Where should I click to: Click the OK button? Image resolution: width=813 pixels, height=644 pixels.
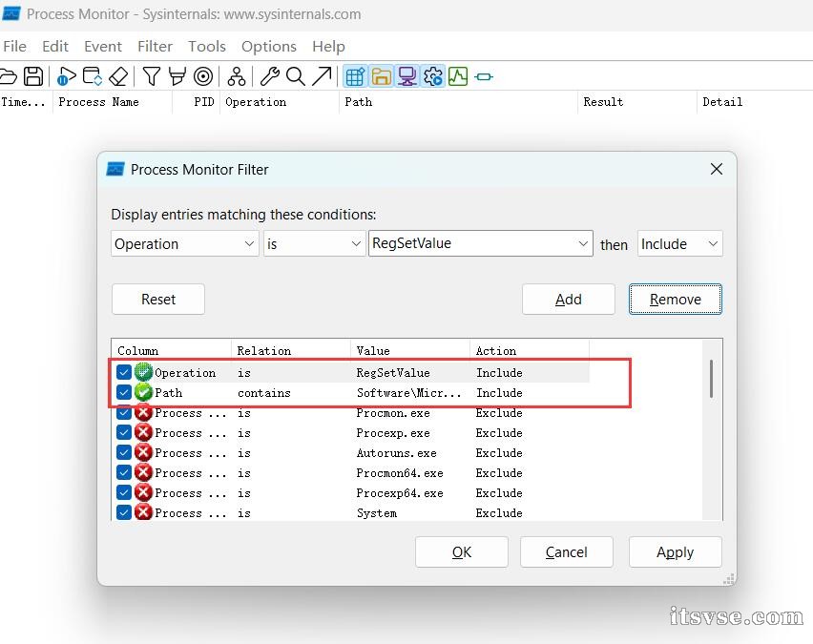point(462,552)
